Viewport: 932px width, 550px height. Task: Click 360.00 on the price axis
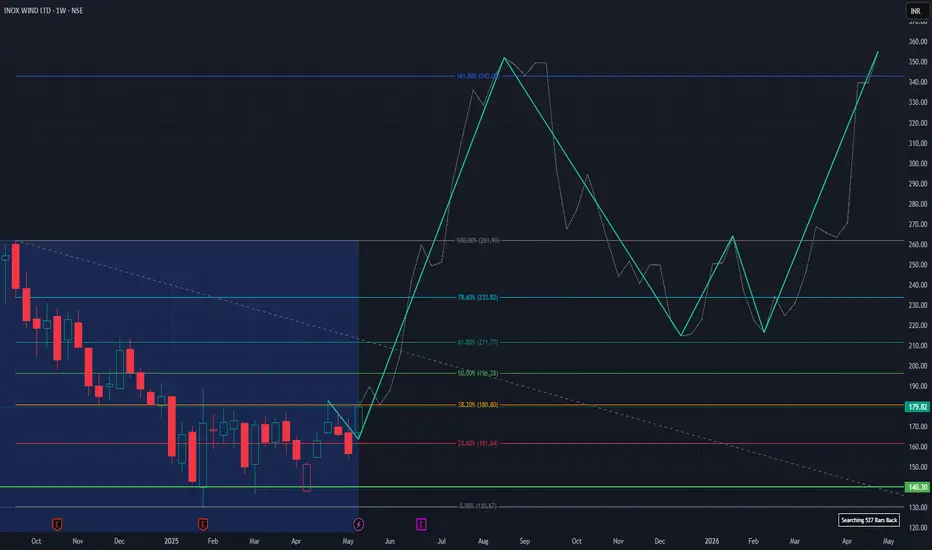918,42
